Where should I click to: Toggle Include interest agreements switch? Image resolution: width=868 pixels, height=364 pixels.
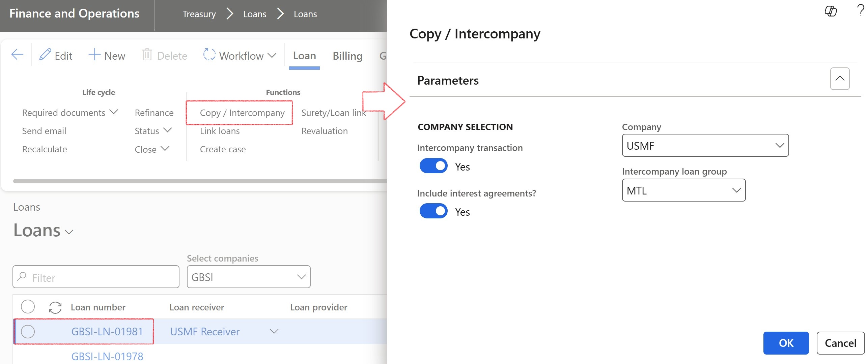point(433,211)
